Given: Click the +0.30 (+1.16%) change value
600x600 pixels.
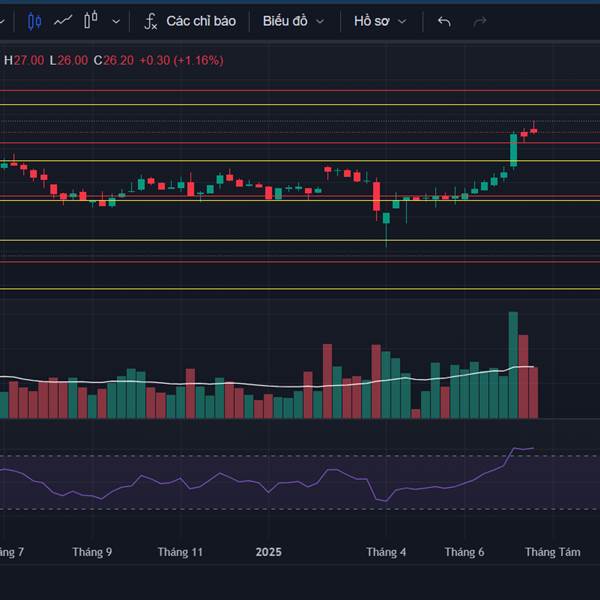Looking at the screenshot, I should click(181, 60).
